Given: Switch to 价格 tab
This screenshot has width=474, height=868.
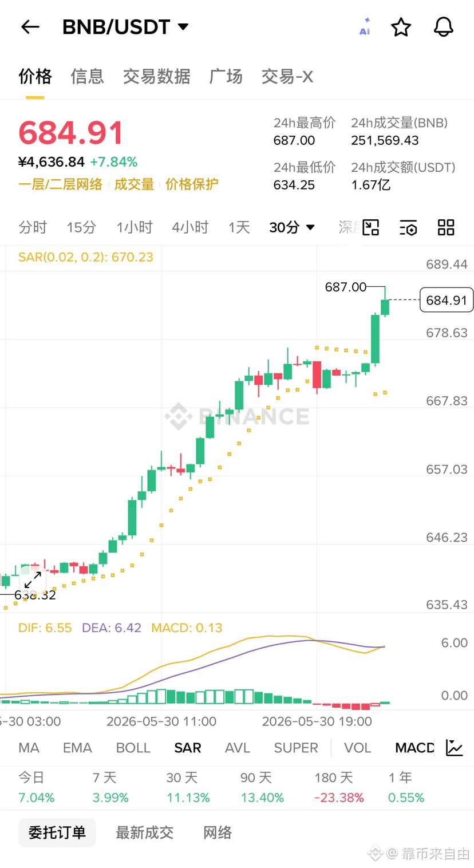Looking at the screenshot, I should [x=35, y=76].
